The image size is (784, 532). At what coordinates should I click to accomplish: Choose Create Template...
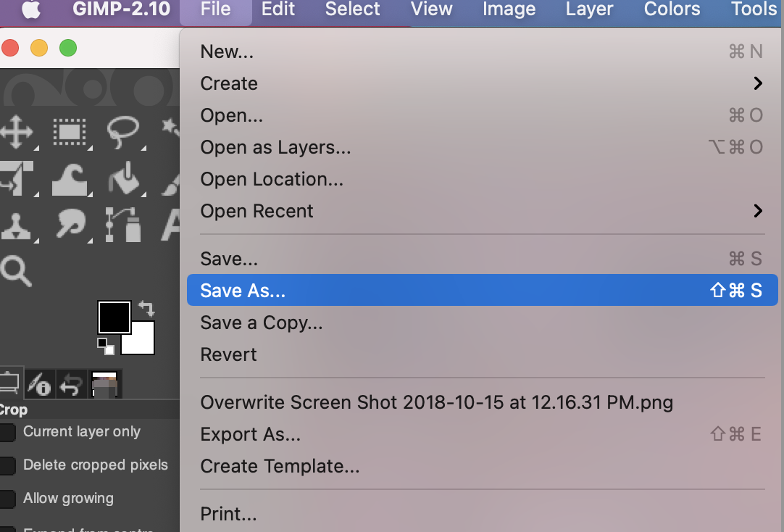pos(482,466)
